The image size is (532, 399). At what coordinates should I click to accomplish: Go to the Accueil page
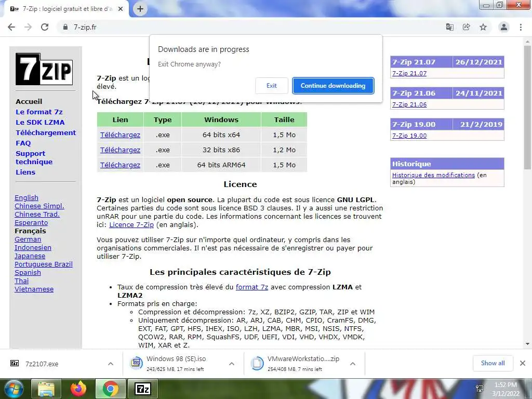29,101
